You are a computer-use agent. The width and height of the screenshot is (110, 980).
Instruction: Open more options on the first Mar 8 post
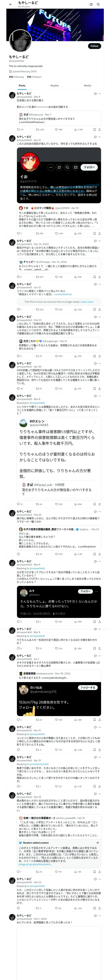100,94
